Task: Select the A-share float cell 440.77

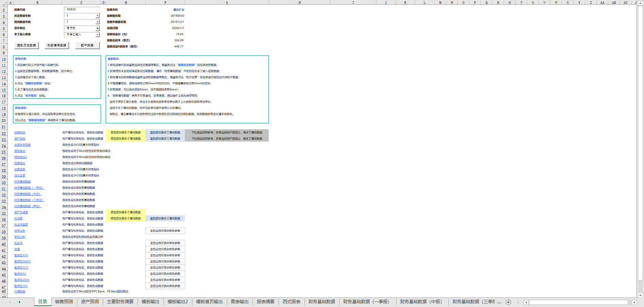Action: coord(179,46)
